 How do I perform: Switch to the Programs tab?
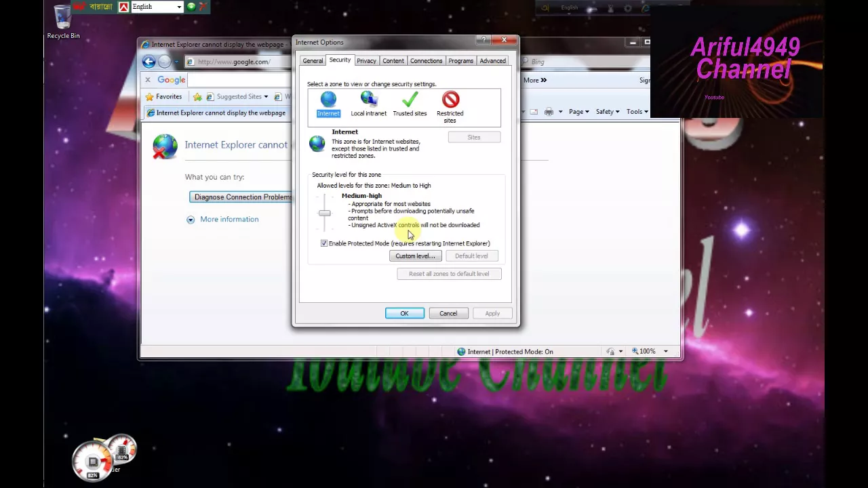click(460, 61)
